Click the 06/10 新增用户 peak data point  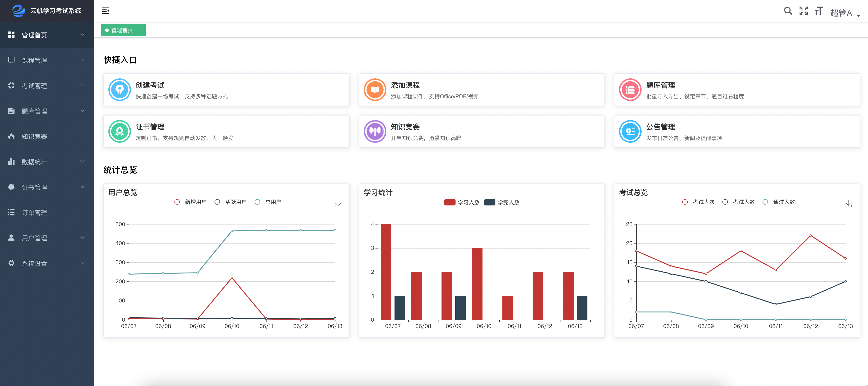tap(232, 278)
